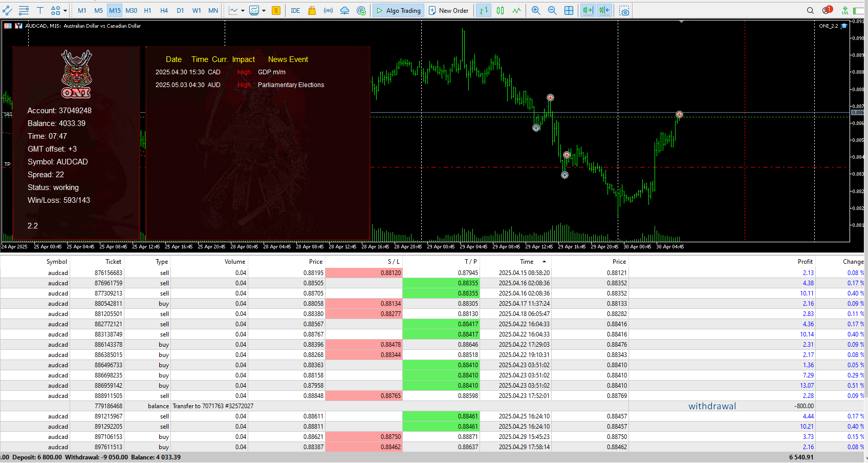Switch to bar chart display
The height and width of the screenshot is (463, 868).
(x=484, y=10)
